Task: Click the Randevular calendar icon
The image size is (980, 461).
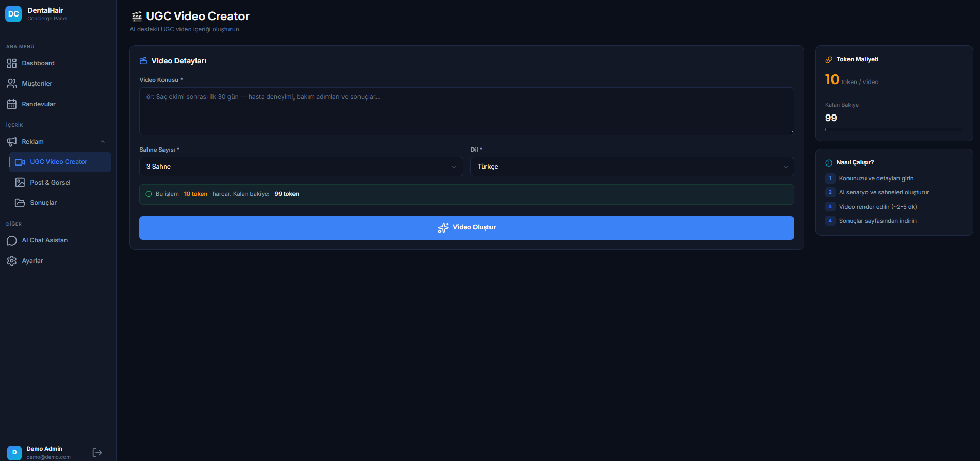Action: (x=12, y=104)
